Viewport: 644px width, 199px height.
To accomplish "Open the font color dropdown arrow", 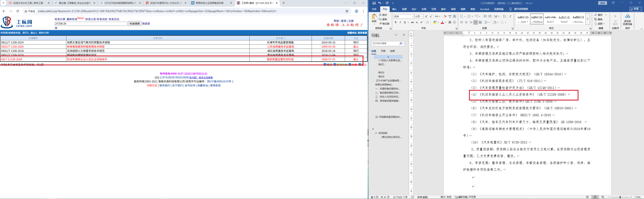I will tap(446, 22).
